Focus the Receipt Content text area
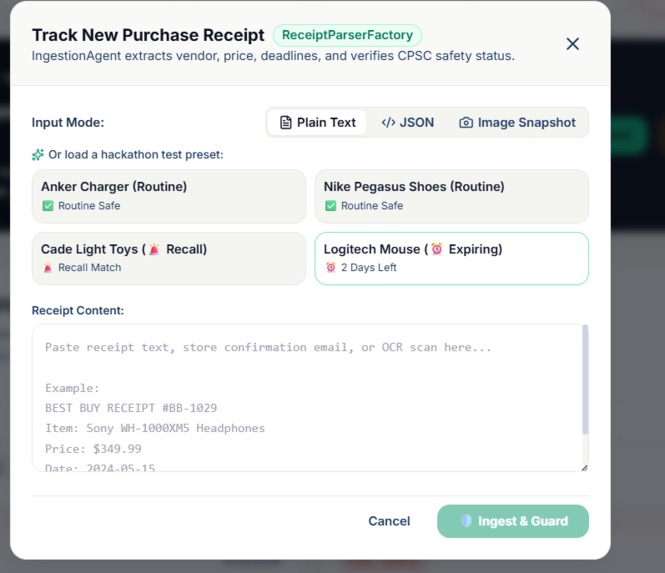The height and width of the screenshot is (573, 665). click(x=310, y=398)
